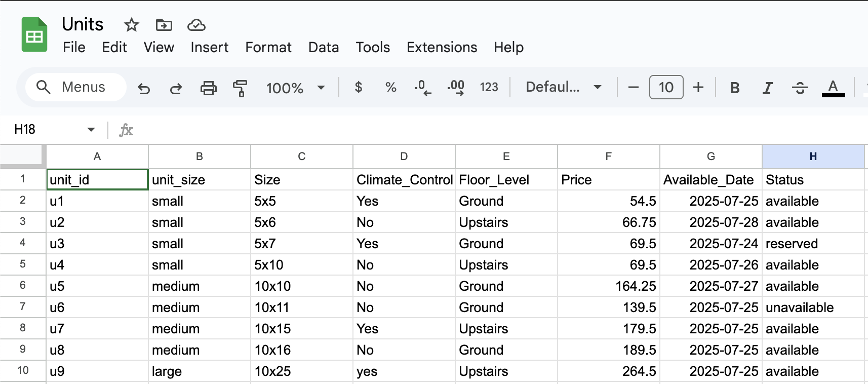Toggle strikethrough formatting

pyautogui.click(x=800, y=88)
